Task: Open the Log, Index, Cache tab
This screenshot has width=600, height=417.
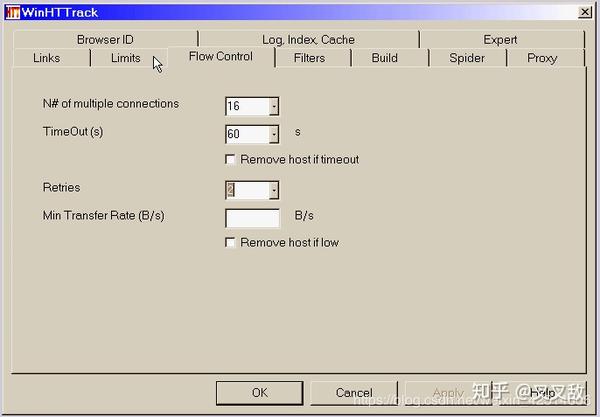Action: [x=308, y=39]
